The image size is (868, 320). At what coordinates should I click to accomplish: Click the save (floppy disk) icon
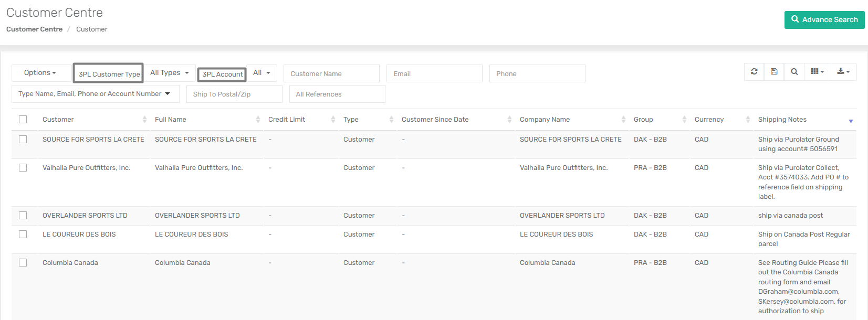[x=774, y=72]
